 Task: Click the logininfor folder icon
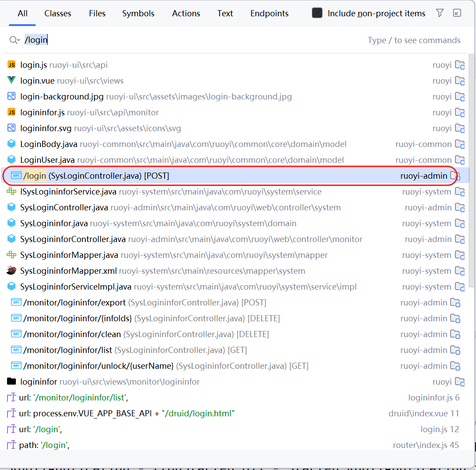pos(11,382)
